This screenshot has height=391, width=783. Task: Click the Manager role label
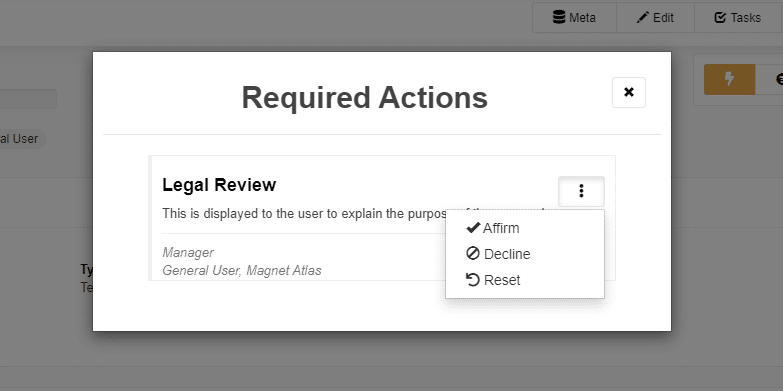tap(188, 253)
